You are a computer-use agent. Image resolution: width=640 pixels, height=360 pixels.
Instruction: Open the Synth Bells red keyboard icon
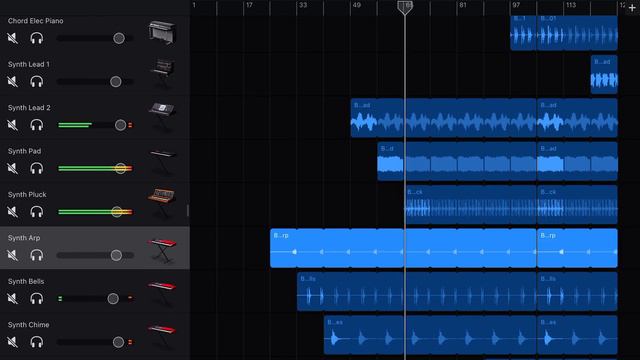(162, 293)
